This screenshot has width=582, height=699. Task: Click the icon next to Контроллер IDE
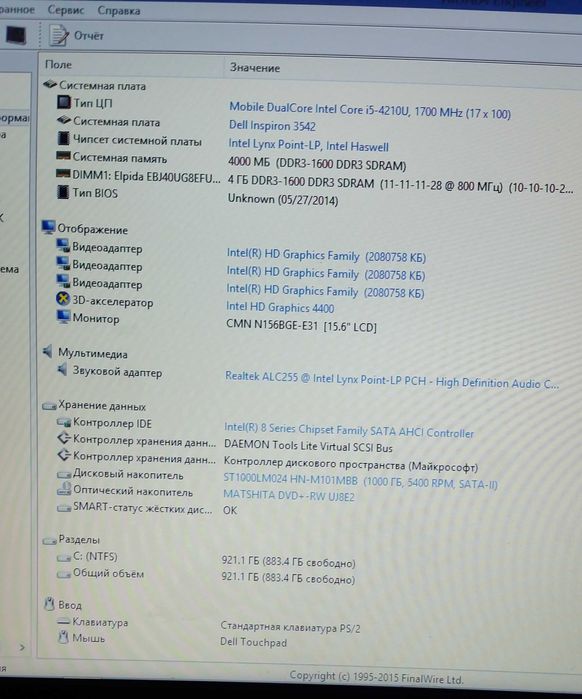click(x=64, y=422)
